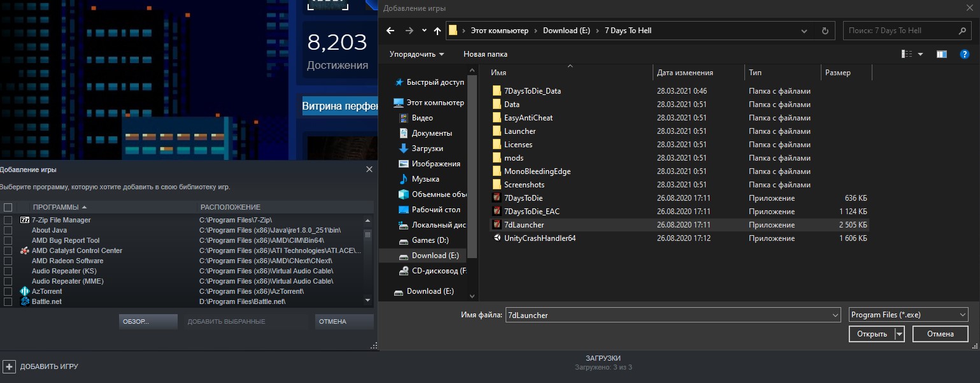980x383 pixels.
Task: Refresh the 7 Days To Hell folder
Action: (825, 31)
